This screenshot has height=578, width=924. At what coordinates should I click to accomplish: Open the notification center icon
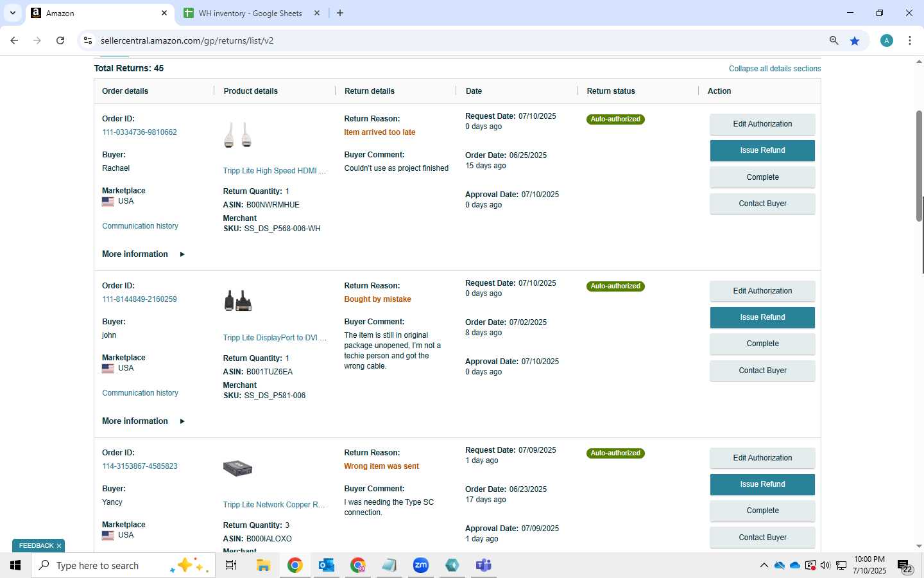click(x=905, y=566)
